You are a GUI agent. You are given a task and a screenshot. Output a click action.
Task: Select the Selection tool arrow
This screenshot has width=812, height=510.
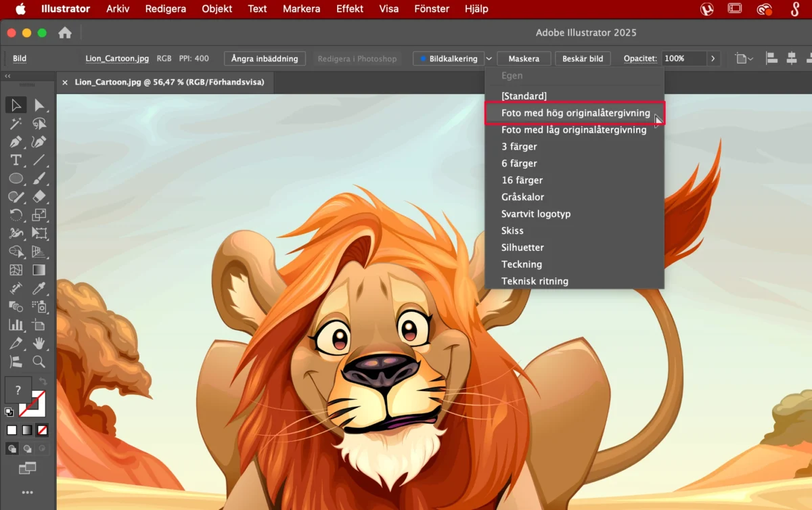tap(16, 105)
